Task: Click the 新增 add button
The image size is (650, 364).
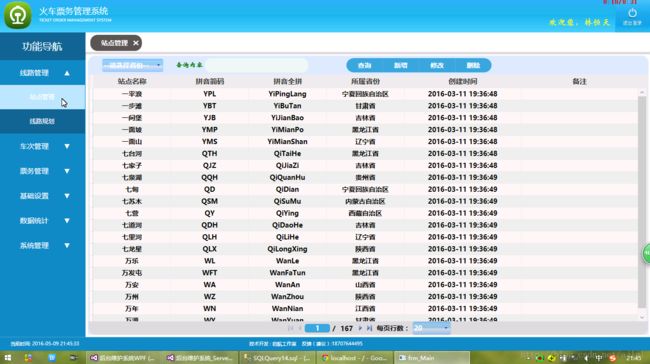Action: (400, 66)
